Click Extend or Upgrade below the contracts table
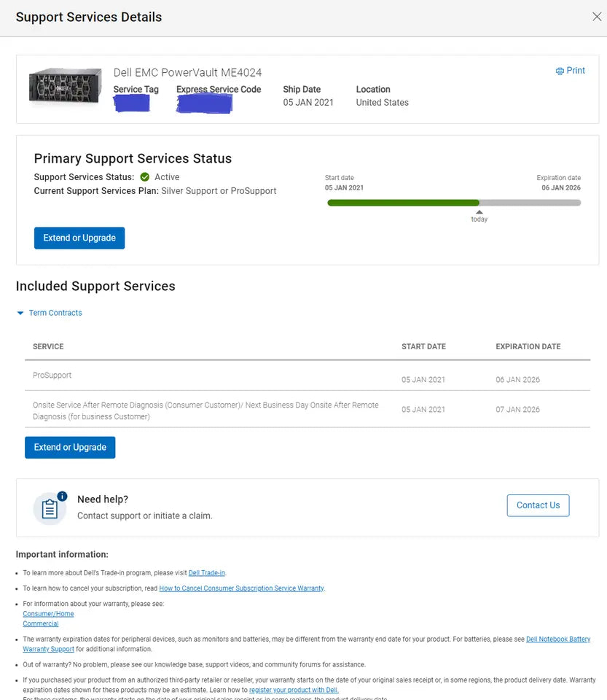This screenshot has height=700, width=607. click(x=69, y=447)
